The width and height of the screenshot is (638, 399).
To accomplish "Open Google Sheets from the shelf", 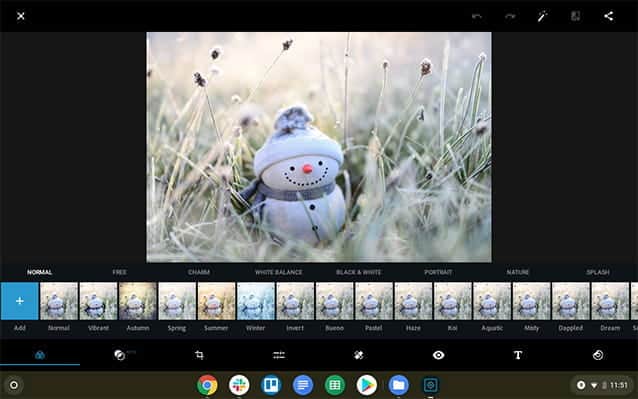I will pos(335,385).
